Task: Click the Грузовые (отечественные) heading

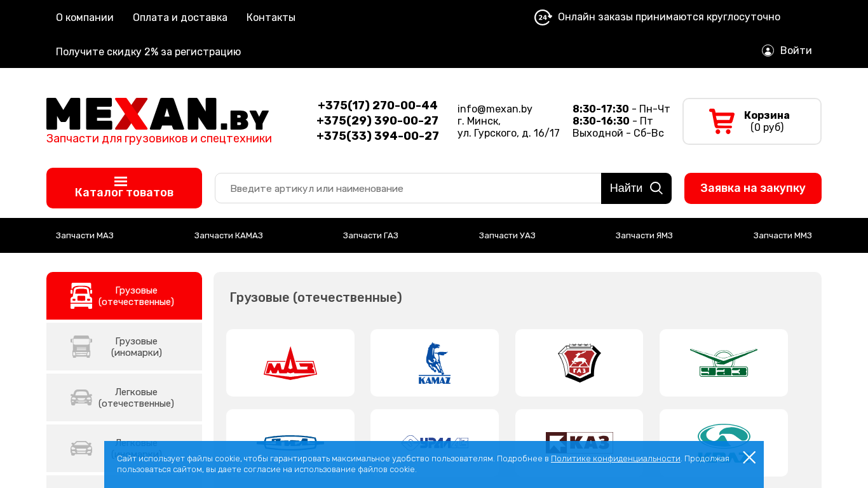Action: point(316,297)
